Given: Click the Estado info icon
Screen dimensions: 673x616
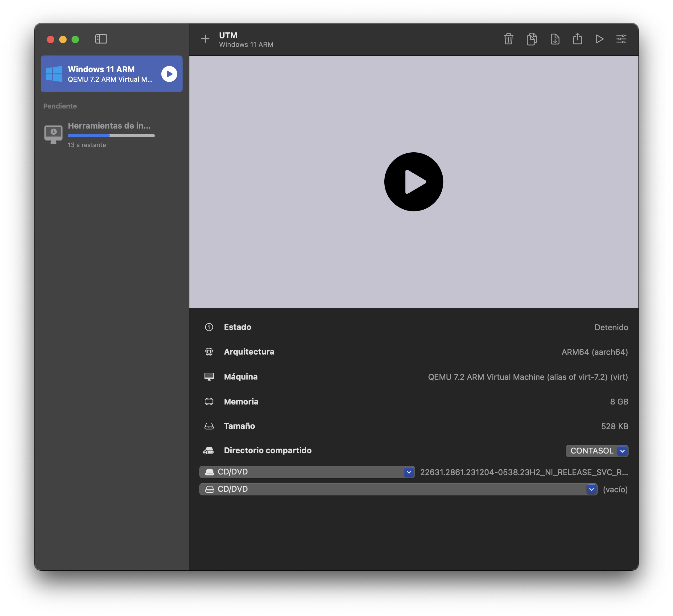Looking at the screenshot, I should (x=209, y=327).
